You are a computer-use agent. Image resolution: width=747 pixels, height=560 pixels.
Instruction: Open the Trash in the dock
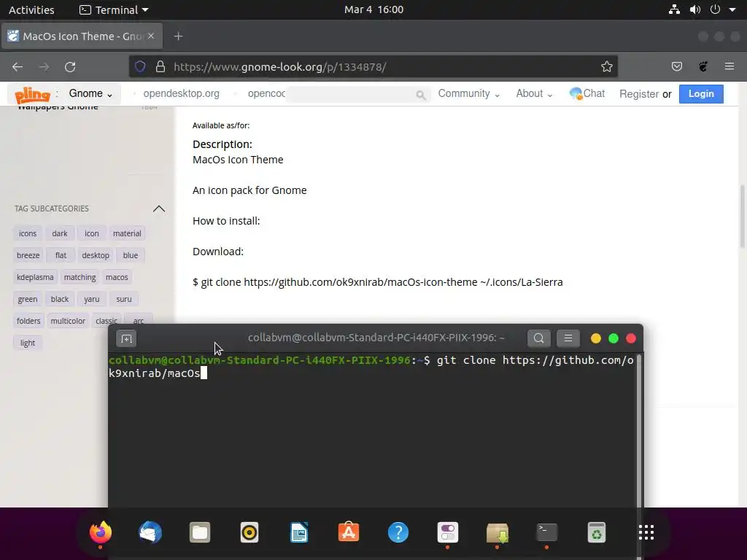[x=597, y=532]
